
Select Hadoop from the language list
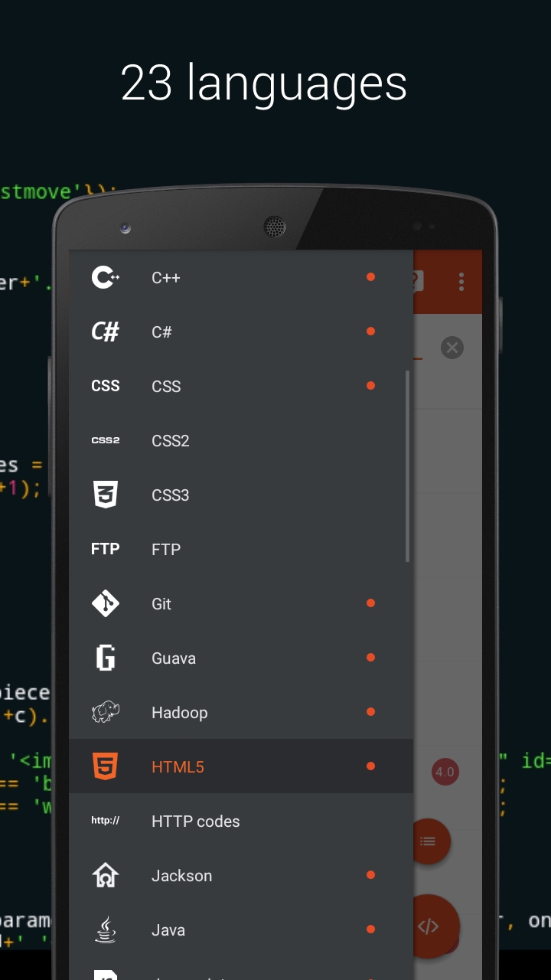click(241, 712)
